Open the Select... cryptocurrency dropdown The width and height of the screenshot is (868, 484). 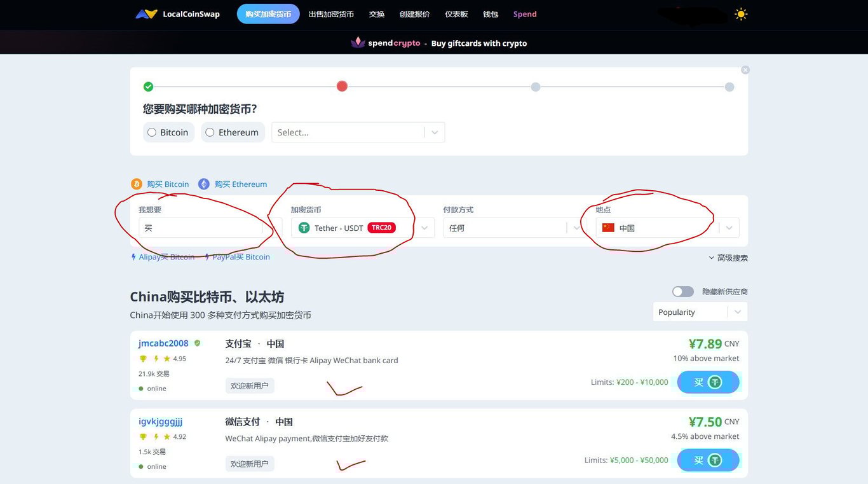click(358, 132)
